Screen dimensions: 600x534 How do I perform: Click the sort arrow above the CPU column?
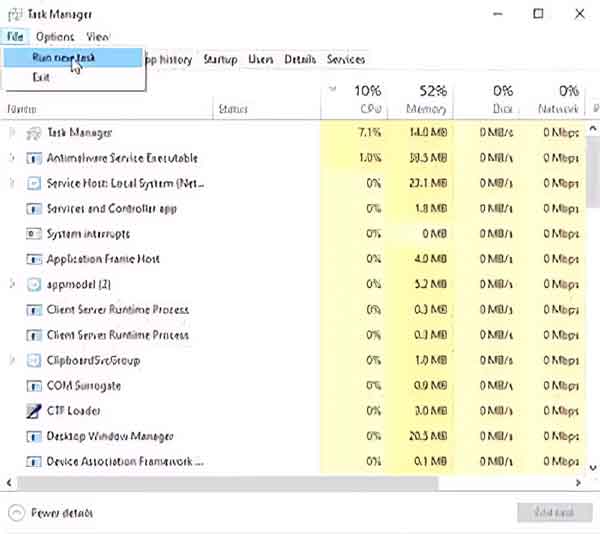(x=333, y=89)
